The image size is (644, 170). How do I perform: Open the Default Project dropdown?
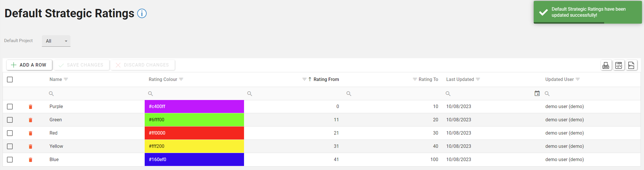[56, 41]
